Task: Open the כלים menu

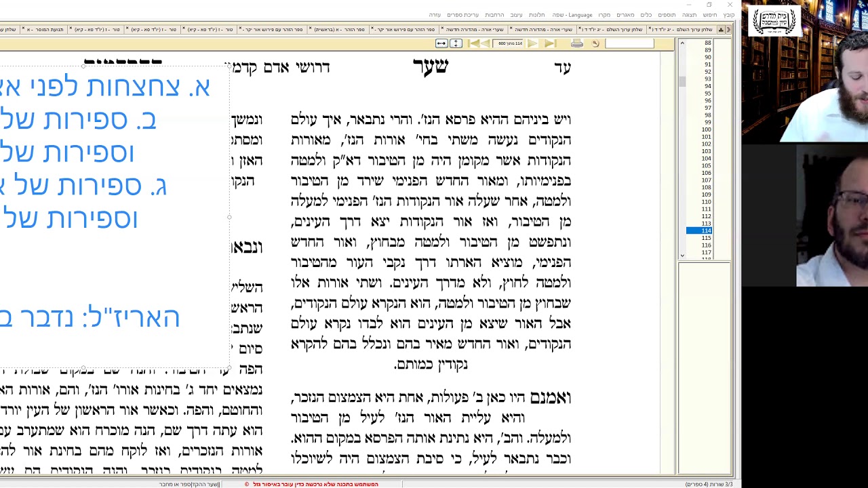Action: pos(646,15)
